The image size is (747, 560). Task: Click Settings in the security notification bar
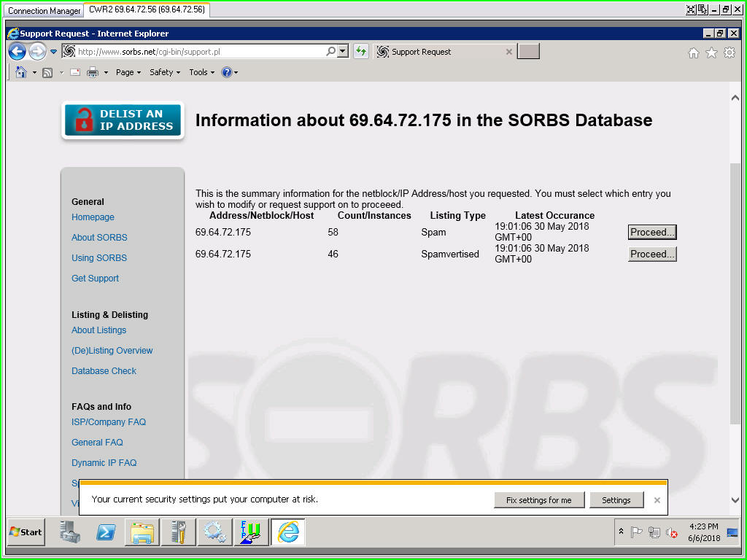tap(616, 500)
